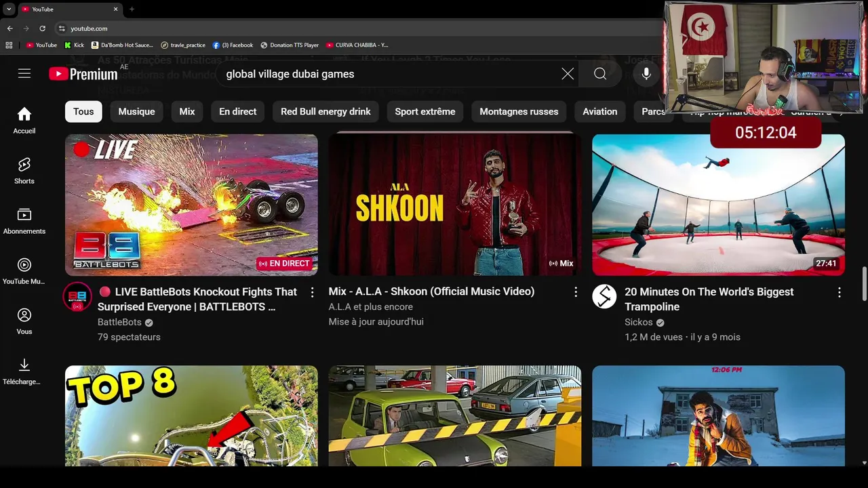This screenshot has width=868, height=488.
Task: Click the page vertical scrollbar thumb
Action: pyautogui.click(x=863, y=283)
